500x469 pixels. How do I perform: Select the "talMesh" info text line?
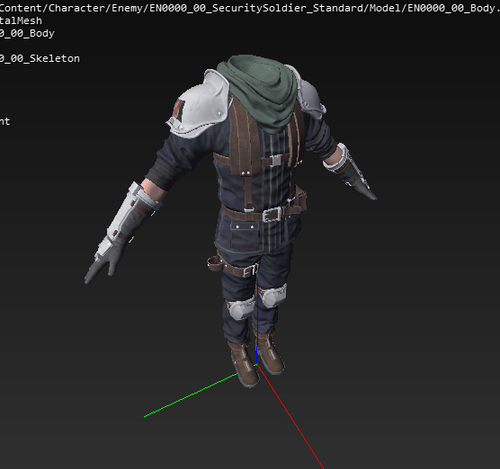click(x=21, y=21)
